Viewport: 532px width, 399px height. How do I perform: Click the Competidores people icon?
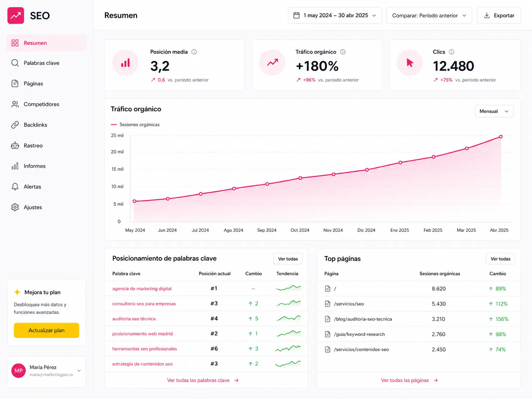[x=15, y=104]
